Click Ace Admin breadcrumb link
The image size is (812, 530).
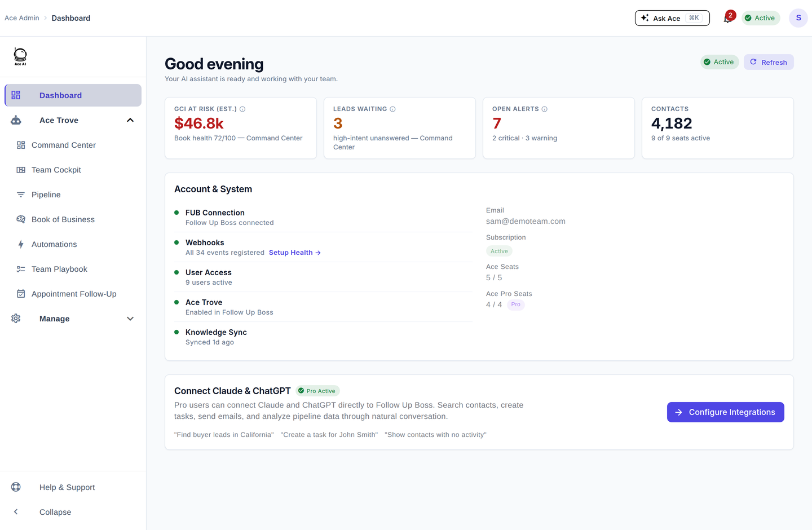pyautogui.click(x=22, y=18)
